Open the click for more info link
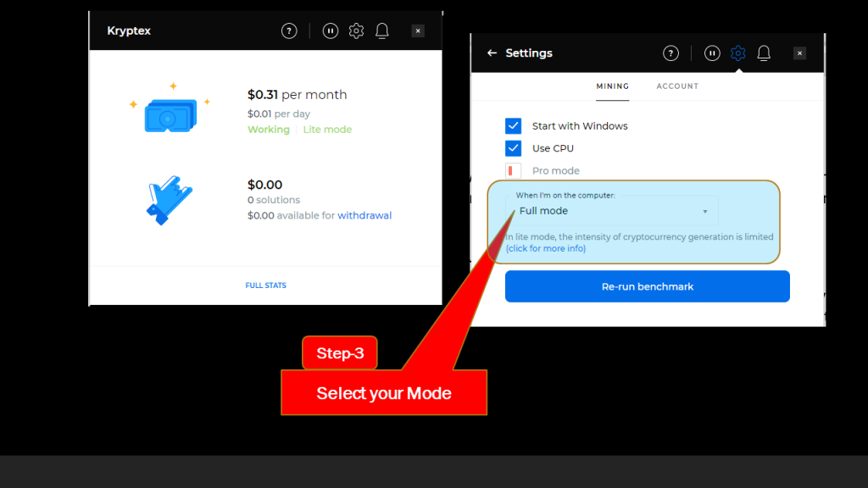868x488 pixels. [x=546, y=248]
